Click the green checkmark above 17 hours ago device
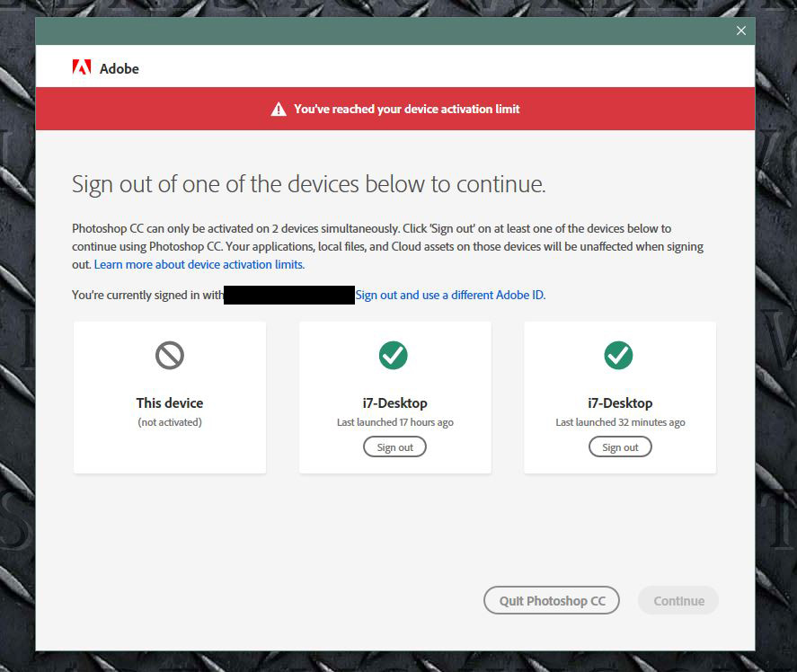 point(394,355)
